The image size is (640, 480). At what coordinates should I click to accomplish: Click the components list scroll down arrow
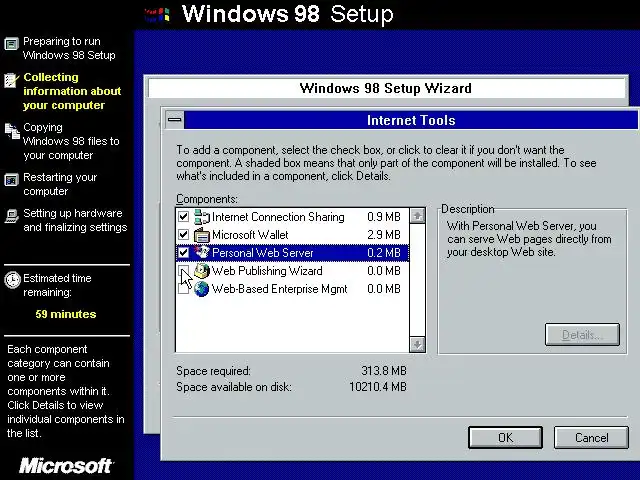(x=417, y=344)
